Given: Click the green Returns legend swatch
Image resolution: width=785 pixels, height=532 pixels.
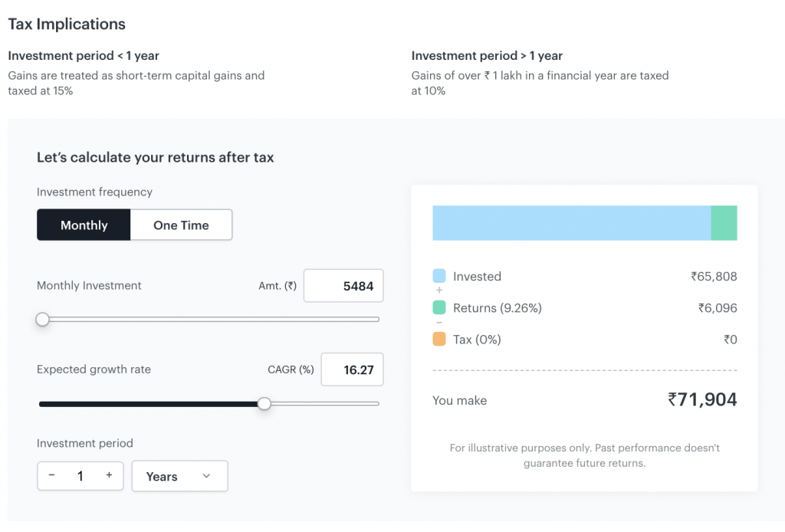Looking at the screenshot, I should (x=439, y=307).
